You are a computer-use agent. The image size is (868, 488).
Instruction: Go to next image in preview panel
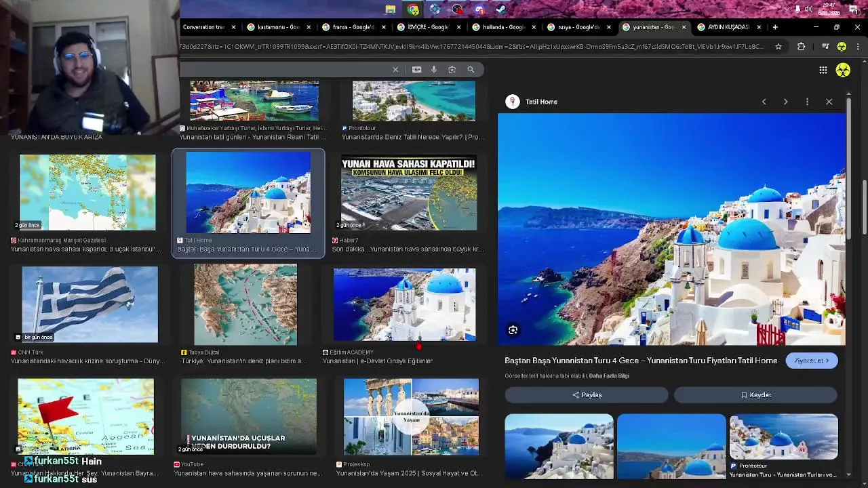(x=785, y=102)
